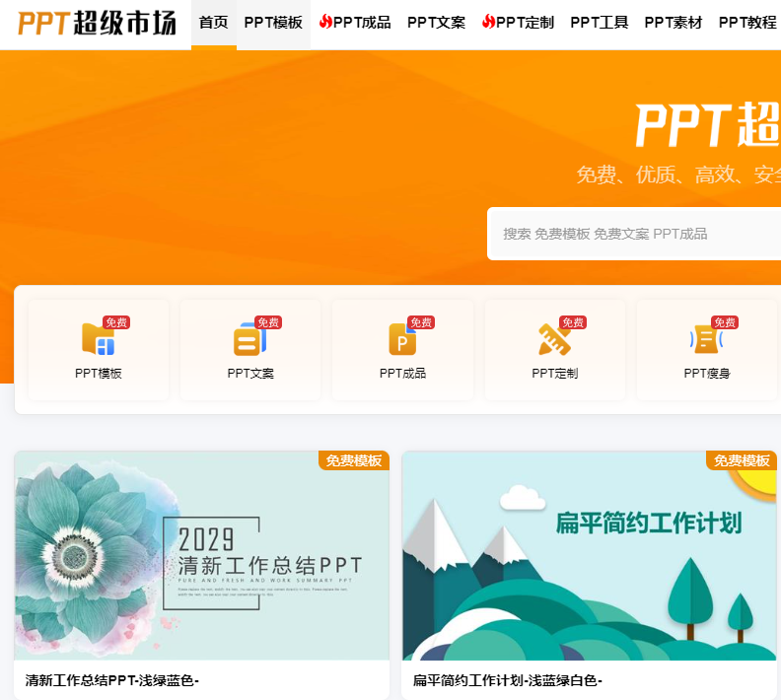Screen dimensions: 781x700
Task: Open the 扁平简约工作计划 template thumbnail
Action: tap(590, 556)
